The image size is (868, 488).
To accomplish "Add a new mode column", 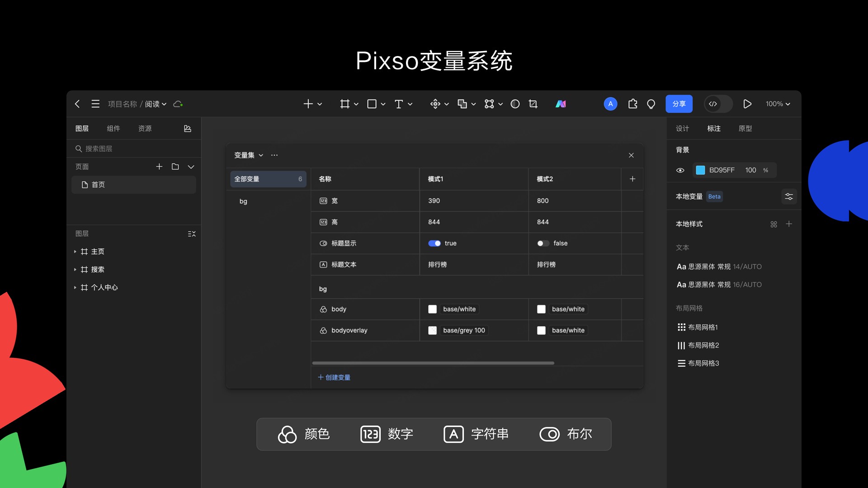I will (x=632, y=179).
